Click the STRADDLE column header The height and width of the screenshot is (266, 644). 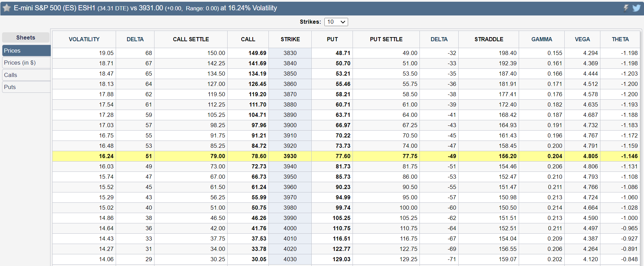489,39
